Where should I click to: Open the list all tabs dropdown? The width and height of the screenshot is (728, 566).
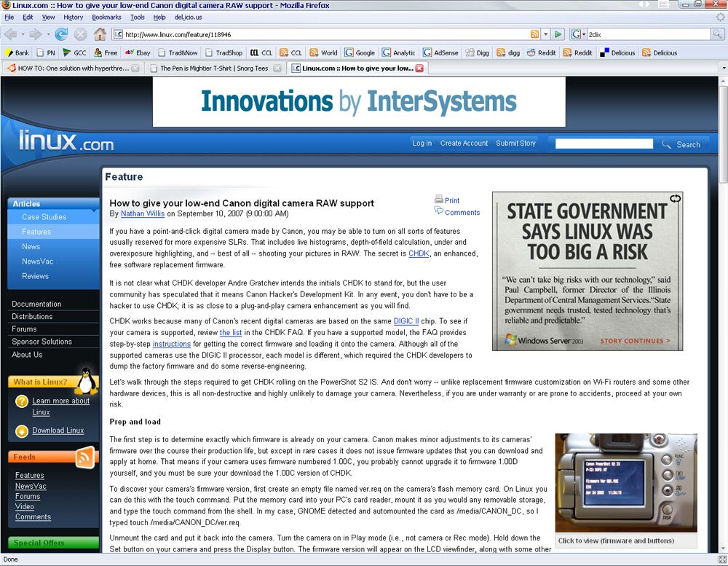[724, 68]
